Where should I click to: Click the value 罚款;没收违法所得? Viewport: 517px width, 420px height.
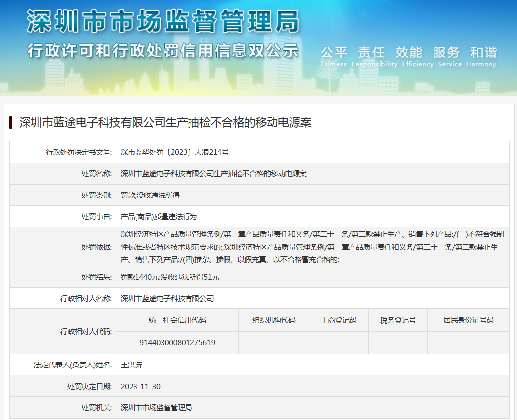pos(150,195)
